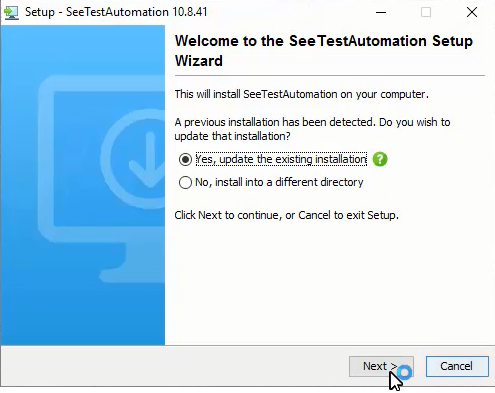Viewport: 495px width, 393px height.
Task: Click the "Yes, update the existing installation" label text
Action: click(281, 159)
